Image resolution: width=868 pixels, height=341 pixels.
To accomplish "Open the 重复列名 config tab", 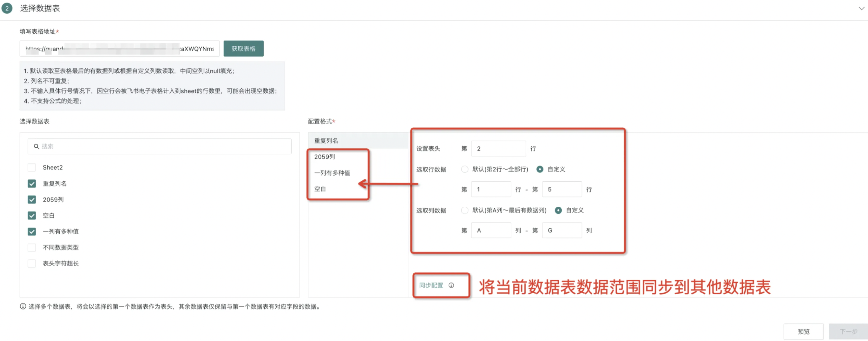I will [326, 141].
